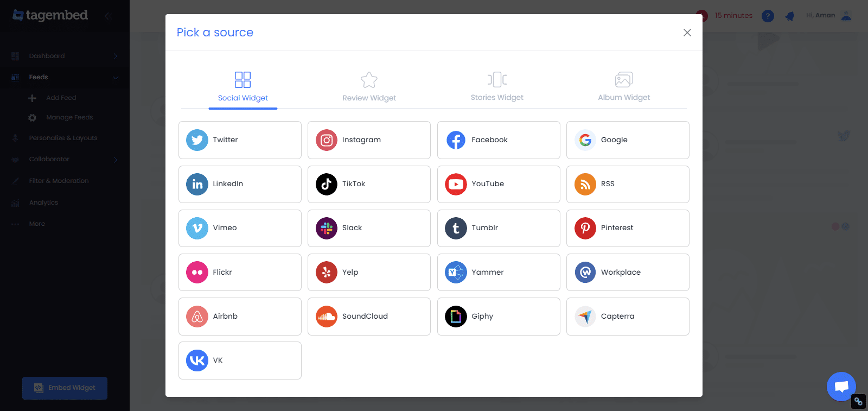Pick the Yammer logo icon
868x411 pixels.
click(456, 273)
